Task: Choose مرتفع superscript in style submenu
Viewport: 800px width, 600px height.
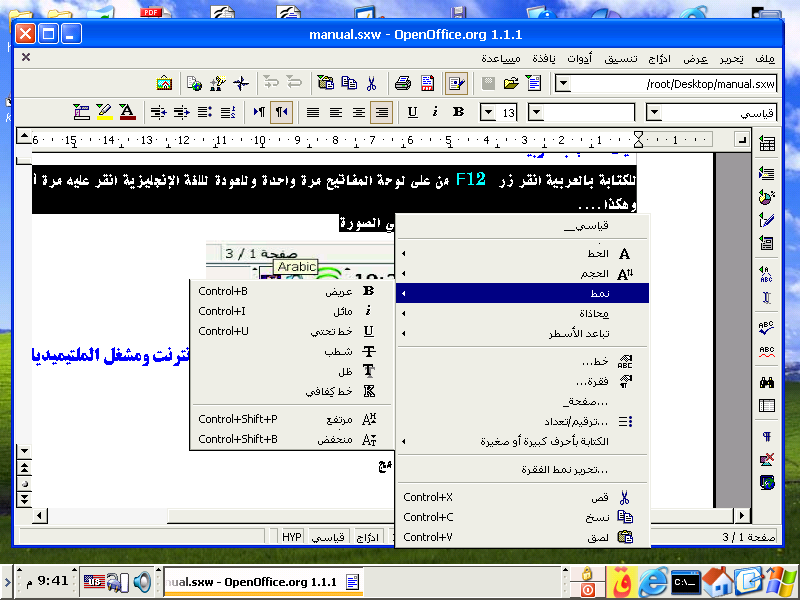Action: pyautogui.click(x=291, y=419)
